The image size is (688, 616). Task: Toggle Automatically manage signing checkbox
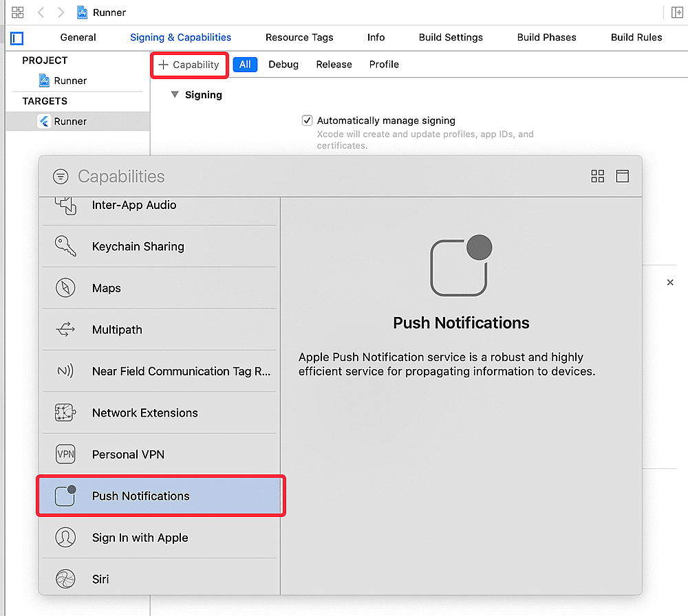tap(307, 120)
